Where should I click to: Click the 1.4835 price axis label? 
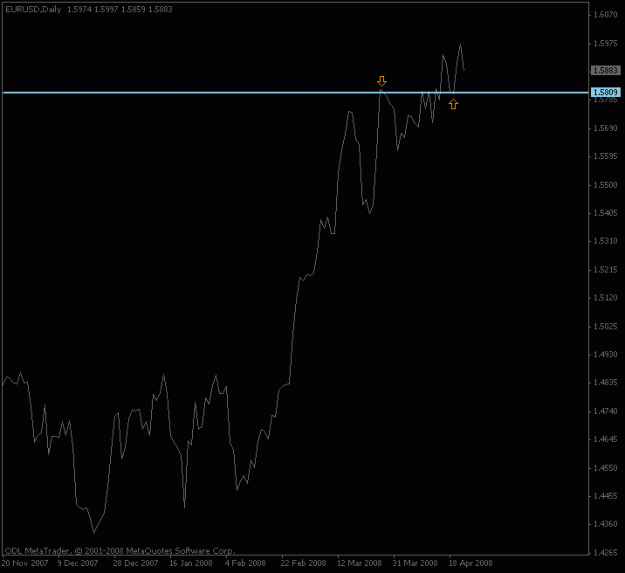pos(605,383)
